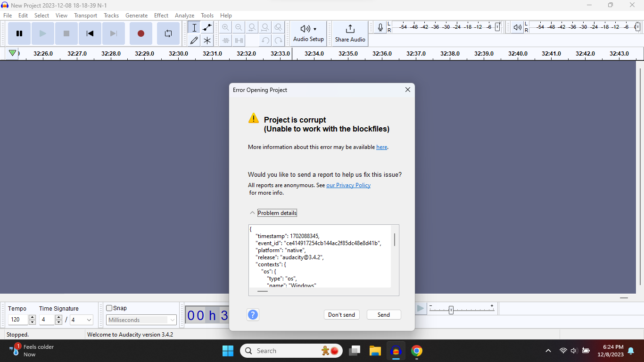Click the microphone record meter icon
This screenshot has width=644, height=362.
coord(380,27)
